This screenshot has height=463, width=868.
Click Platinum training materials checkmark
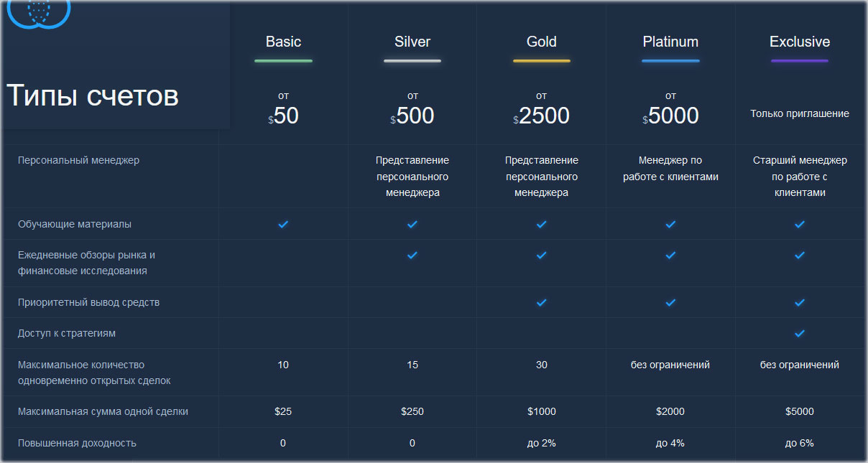[670, 225]
